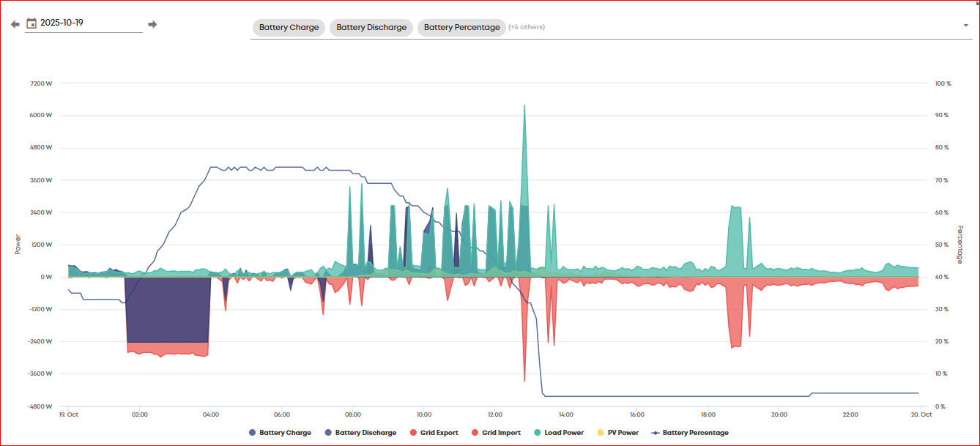Hide Grid Export series via legend

point(434,433)
